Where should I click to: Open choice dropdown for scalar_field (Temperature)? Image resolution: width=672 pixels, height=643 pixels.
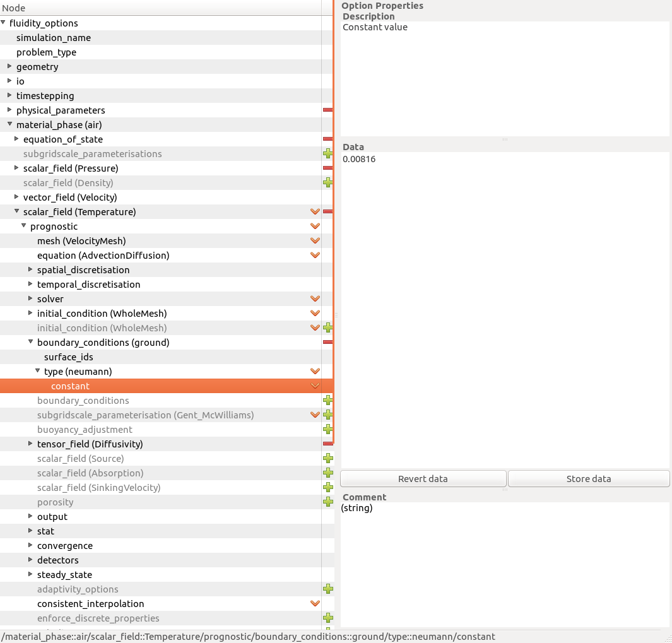(315, 211)
